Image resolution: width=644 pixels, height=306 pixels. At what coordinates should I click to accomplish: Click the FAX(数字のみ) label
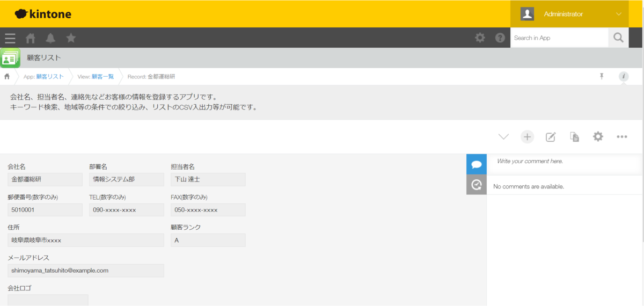[189, 197]
